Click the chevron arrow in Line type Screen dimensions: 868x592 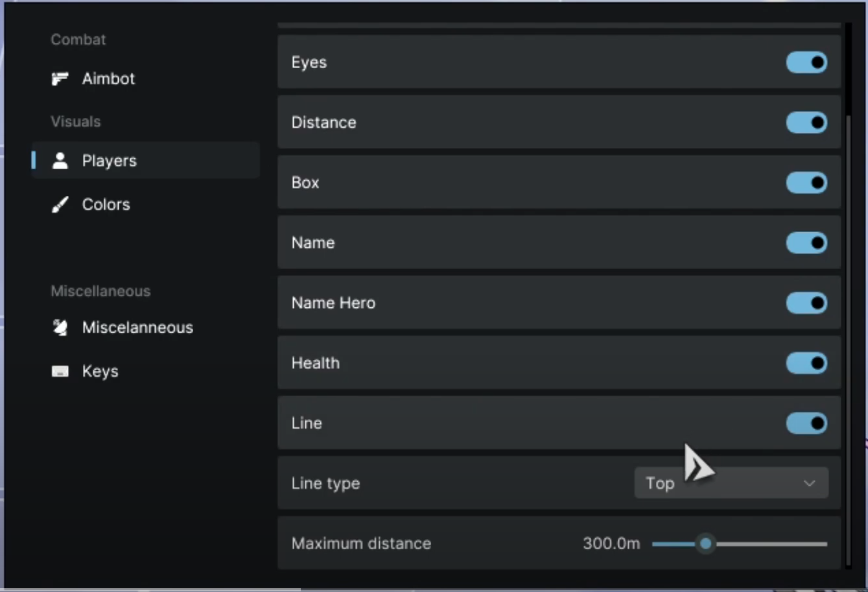[x=809, y=483]
